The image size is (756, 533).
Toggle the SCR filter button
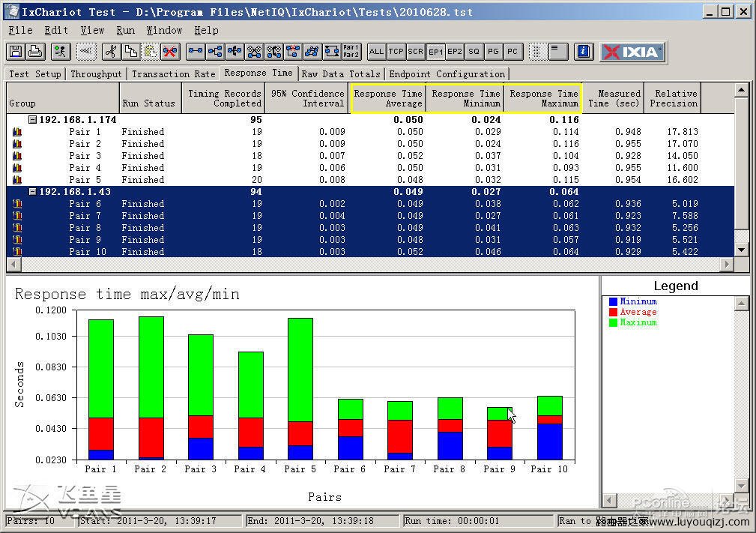point(415,52)
